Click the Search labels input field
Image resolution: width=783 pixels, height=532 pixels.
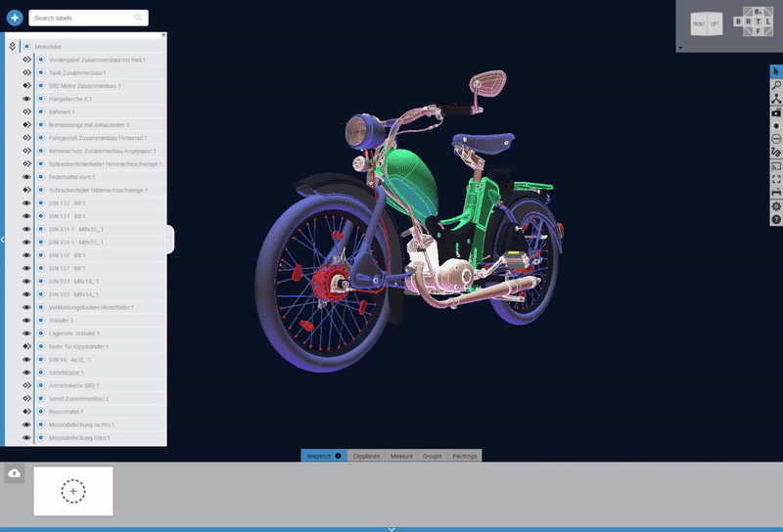point(88,18)
